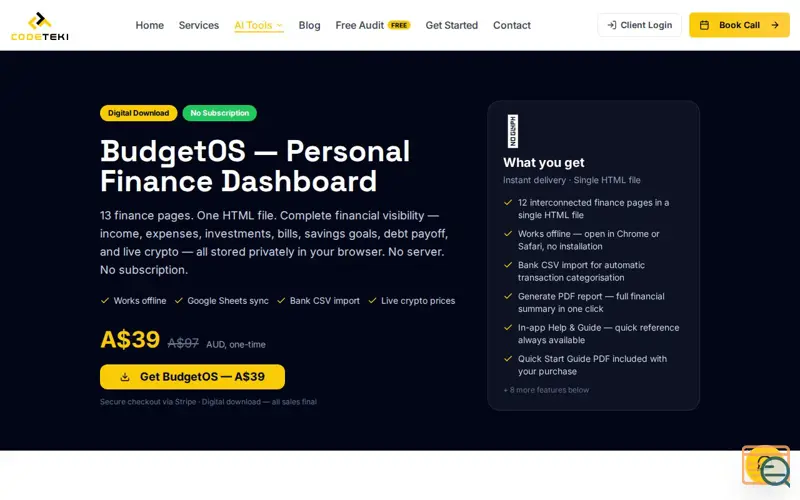
Task: Click the Quick Start Guide PDF feature text
Action: point(592,365)
